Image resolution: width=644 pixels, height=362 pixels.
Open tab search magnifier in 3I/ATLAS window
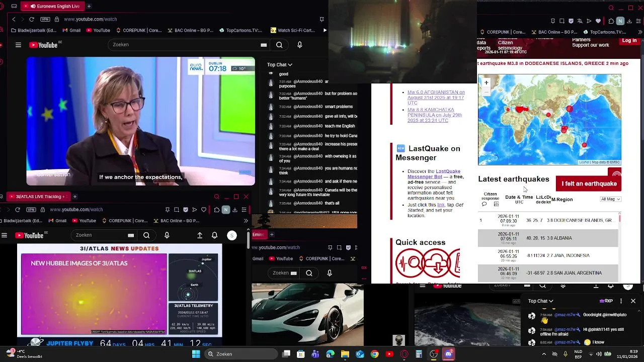(x=217, y=197)
